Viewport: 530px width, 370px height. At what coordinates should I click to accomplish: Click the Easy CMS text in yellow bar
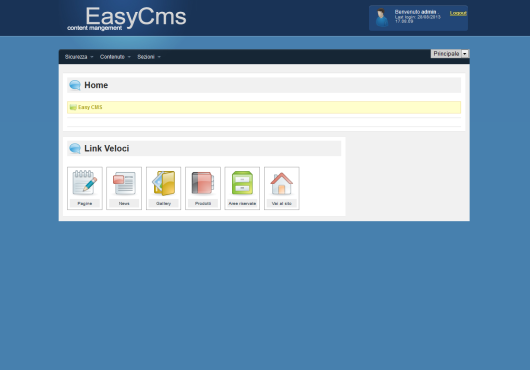(x=90, y=107)
